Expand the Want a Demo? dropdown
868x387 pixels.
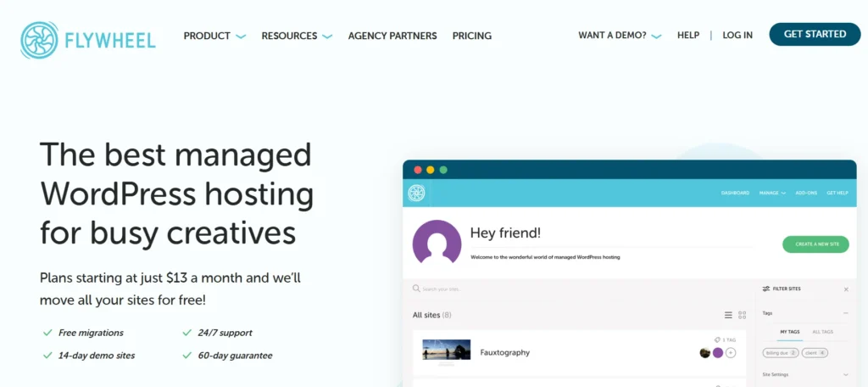point(620,36)
